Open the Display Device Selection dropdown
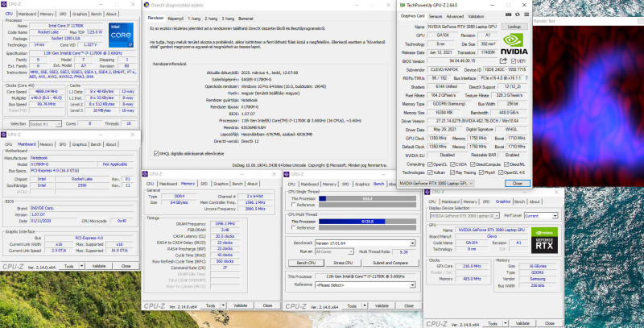Screen dimensions: 644x328 [464, 215]
